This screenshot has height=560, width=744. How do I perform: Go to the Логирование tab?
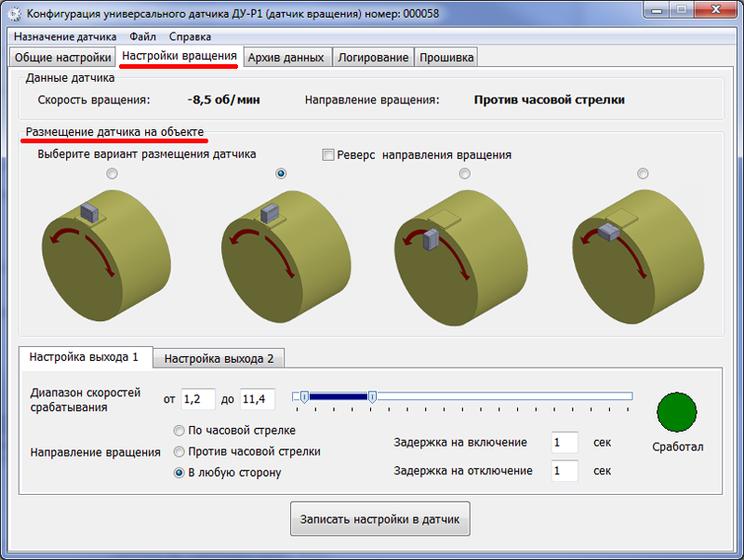pyautogui.click(x=373, y=58)
